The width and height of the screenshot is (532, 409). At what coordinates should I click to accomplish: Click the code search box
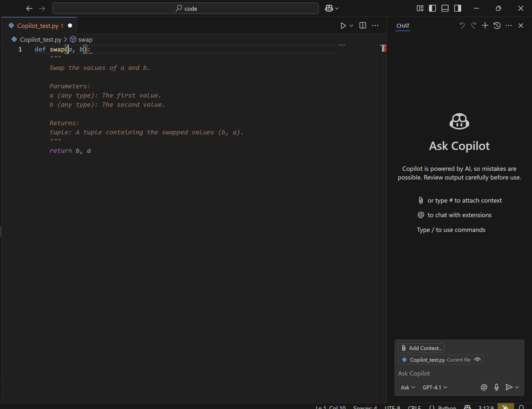[185, 9]
